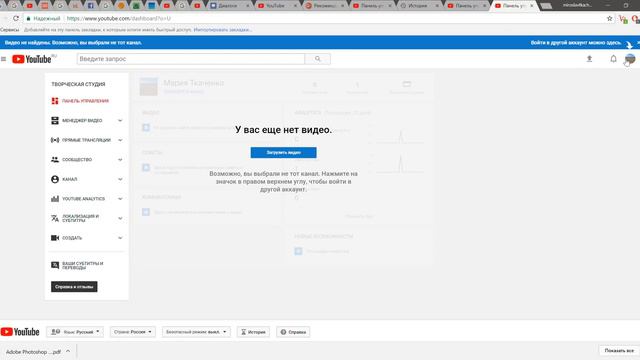Click Импортировать закладки link

[222, 30]
